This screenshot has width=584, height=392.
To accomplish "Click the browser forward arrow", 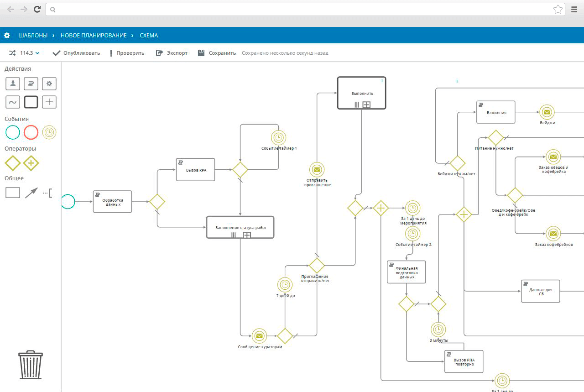I will [x=24, y=9].
